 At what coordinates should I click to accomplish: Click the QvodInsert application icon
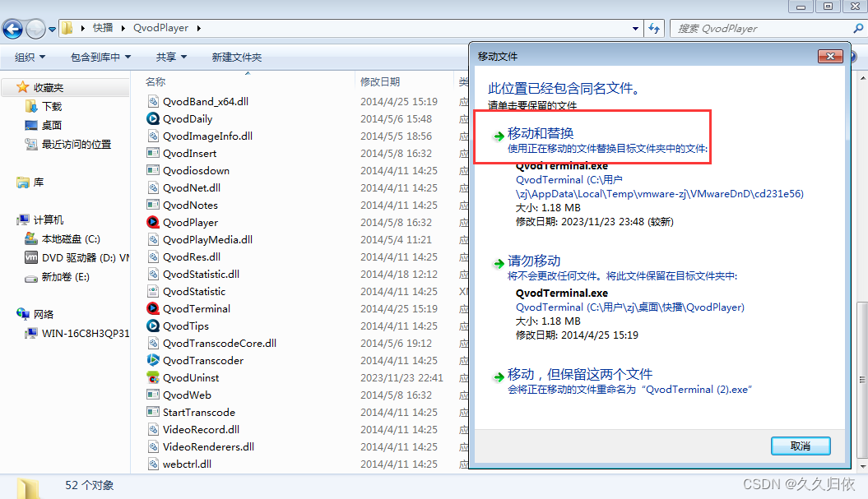point(153,153)
